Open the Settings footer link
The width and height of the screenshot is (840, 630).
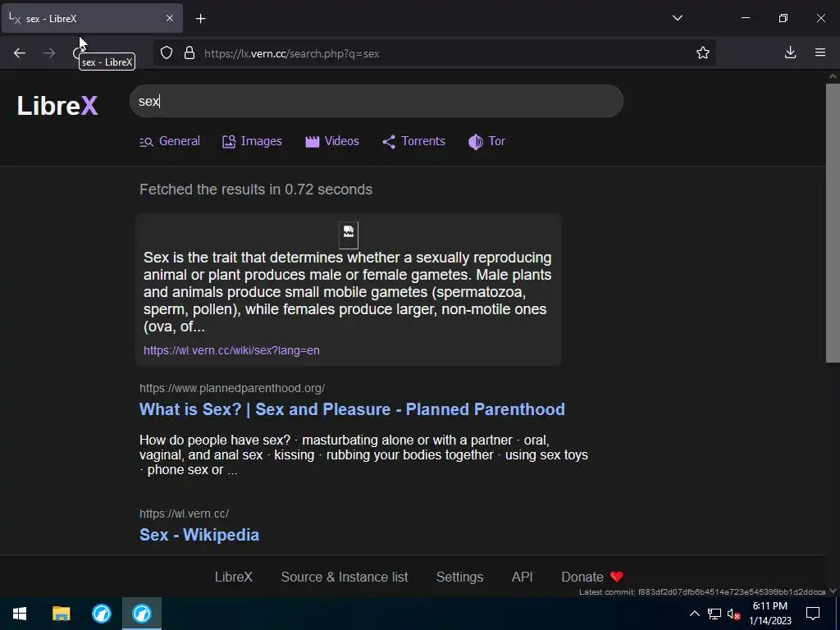point(459,577)
